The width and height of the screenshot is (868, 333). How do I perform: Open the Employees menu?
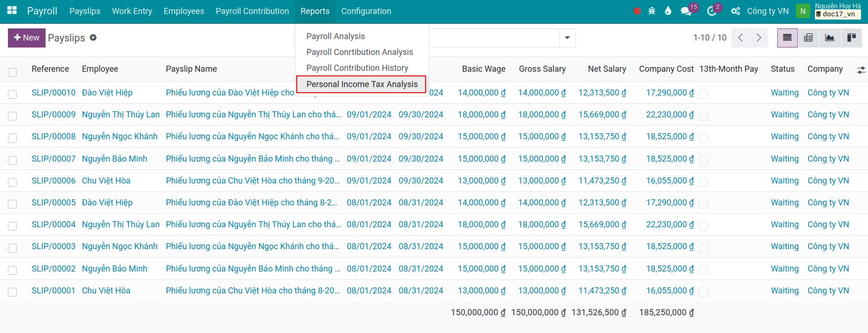pyautogui.click(x=184, y=11)
